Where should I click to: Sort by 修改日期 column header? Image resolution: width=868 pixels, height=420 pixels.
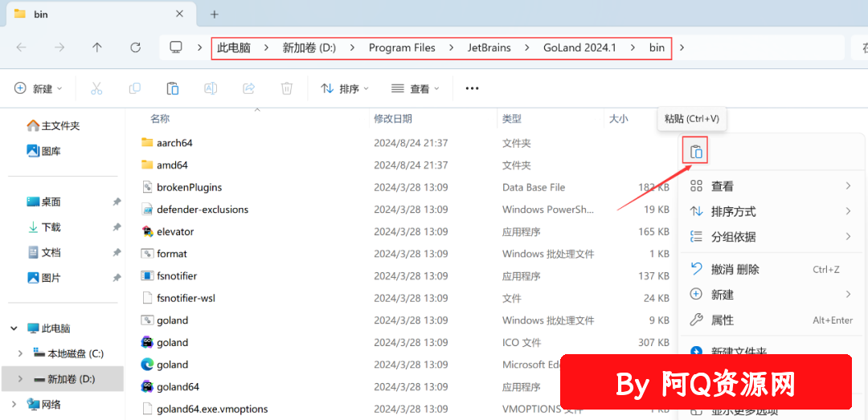392,118
